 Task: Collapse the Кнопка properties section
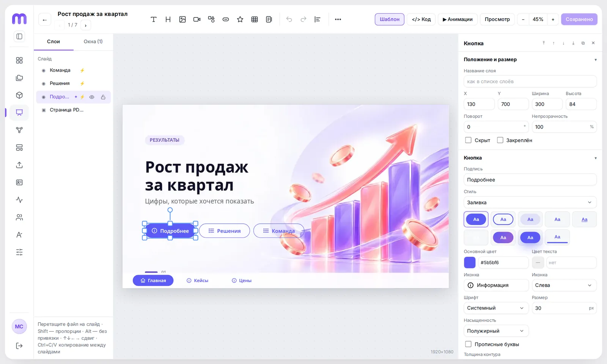tap(595, 158)
